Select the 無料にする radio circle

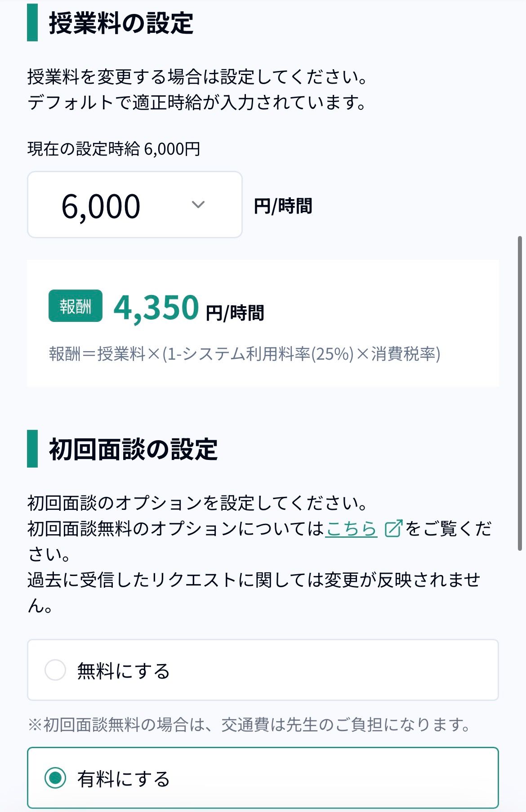(55, 670)
